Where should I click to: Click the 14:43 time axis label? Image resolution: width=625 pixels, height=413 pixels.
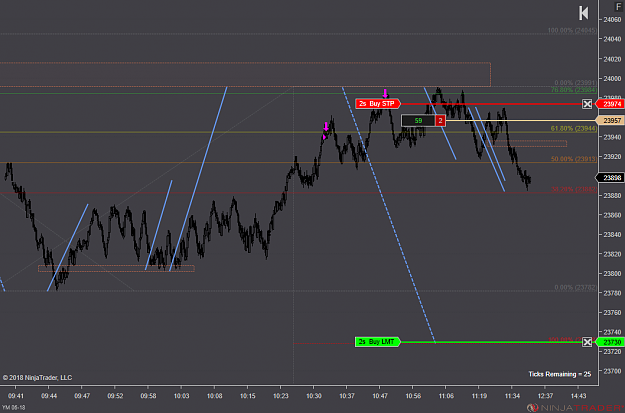(x=578, y=396)
